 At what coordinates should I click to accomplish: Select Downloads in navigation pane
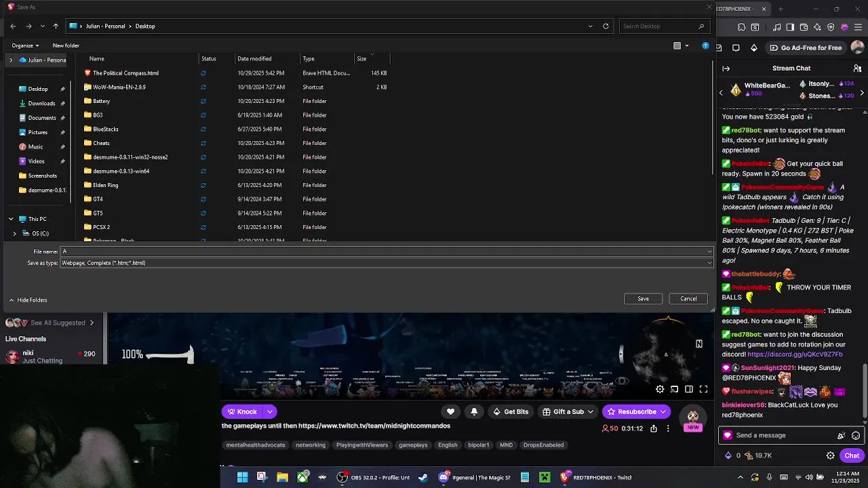point(41,104)
